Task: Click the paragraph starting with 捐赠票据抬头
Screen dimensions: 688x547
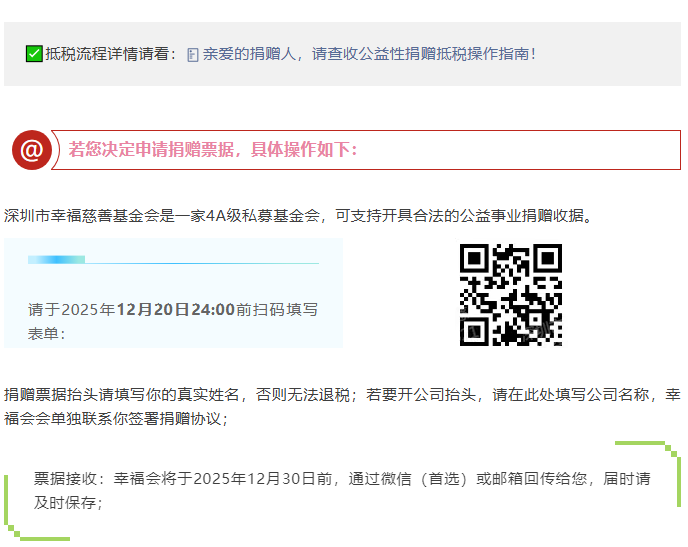Action: tap(342, 406)
